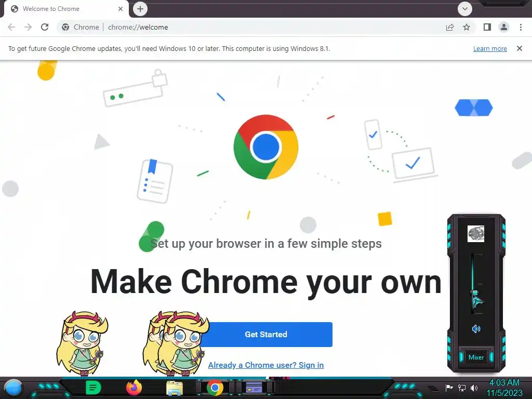
Task: Share this page via the share icon
Action: (450, 27)
